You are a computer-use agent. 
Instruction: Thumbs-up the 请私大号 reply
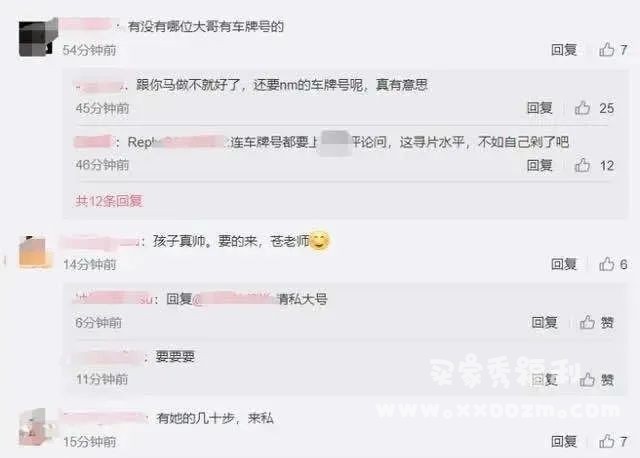587,322
